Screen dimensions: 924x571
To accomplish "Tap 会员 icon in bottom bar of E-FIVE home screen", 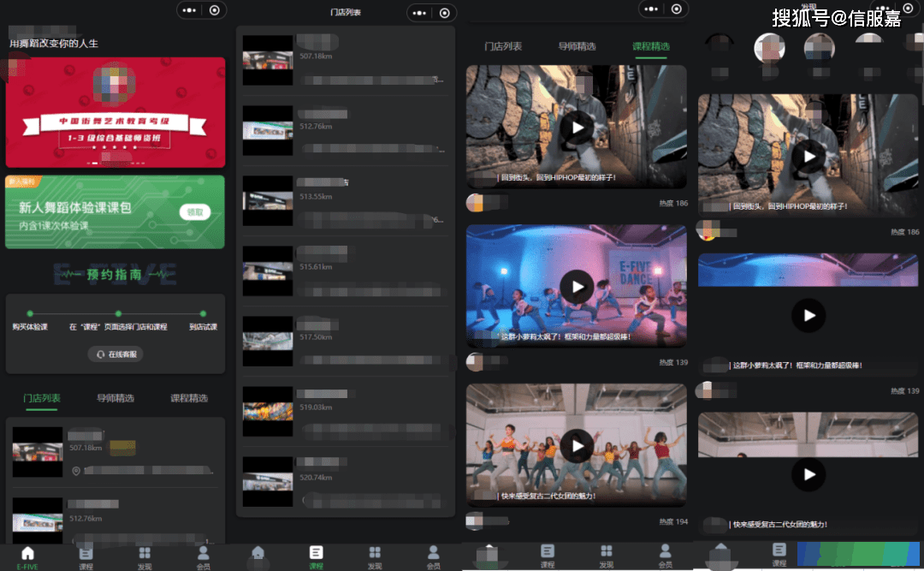I will pyautogui.click(x=204, y=557).
